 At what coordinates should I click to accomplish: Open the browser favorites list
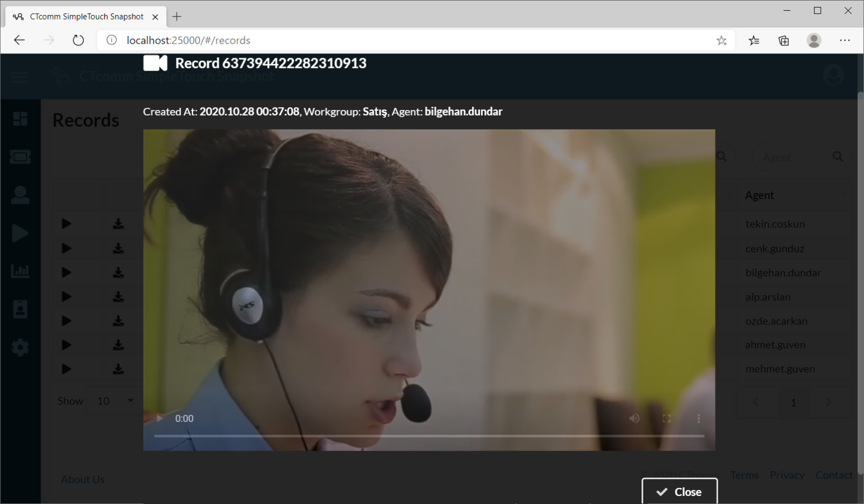tap(754, 40)
